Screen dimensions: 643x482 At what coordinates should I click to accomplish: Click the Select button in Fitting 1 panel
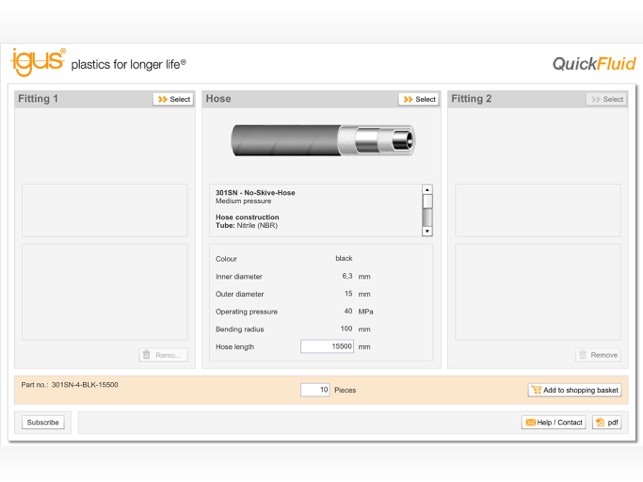(x=173, y=99)
